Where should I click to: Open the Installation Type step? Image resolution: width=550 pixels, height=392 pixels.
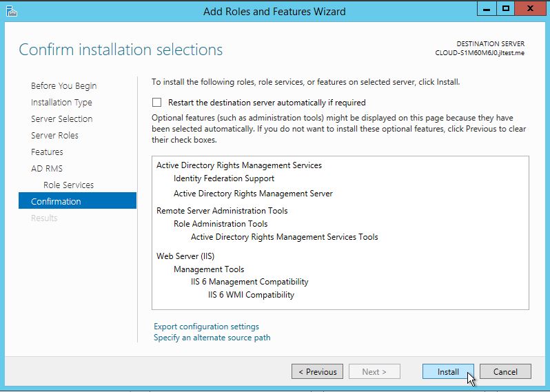(61, 103)
